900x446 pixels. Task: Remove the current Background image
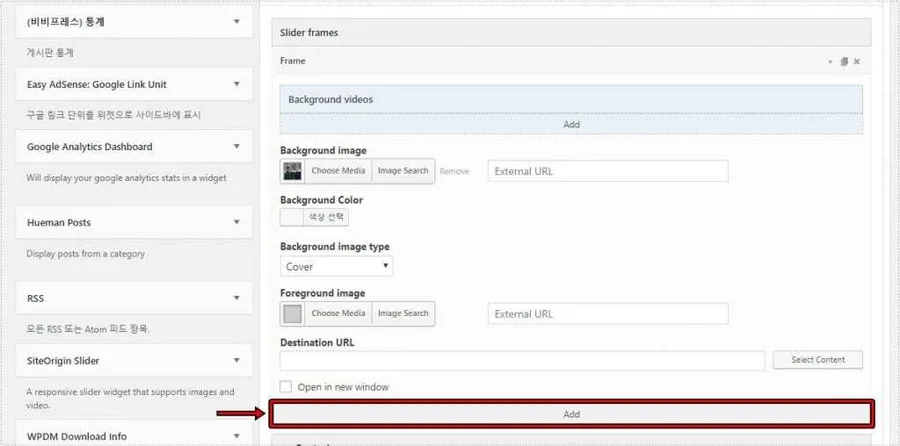coord(454,171)
